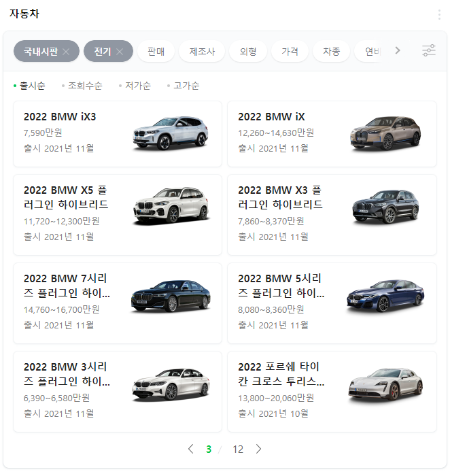Open the 제조사 filter chip

click(x=202, y=51)
